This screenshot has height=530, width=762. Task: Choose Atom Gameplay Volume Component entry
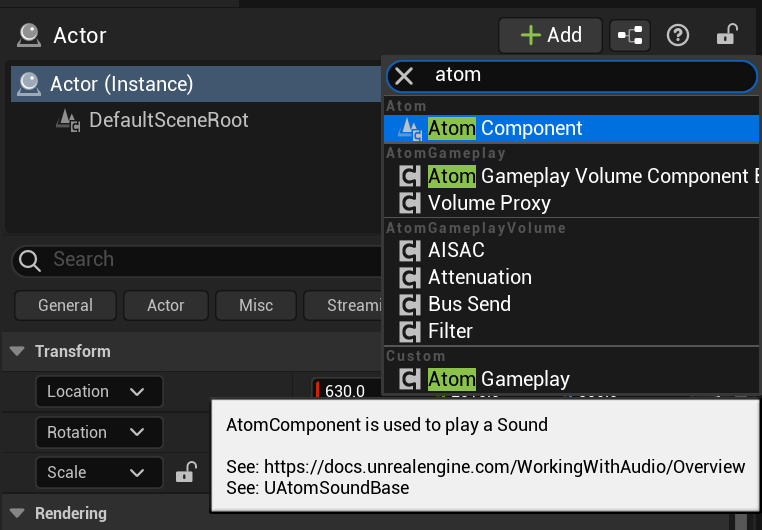tap(571, 176)
